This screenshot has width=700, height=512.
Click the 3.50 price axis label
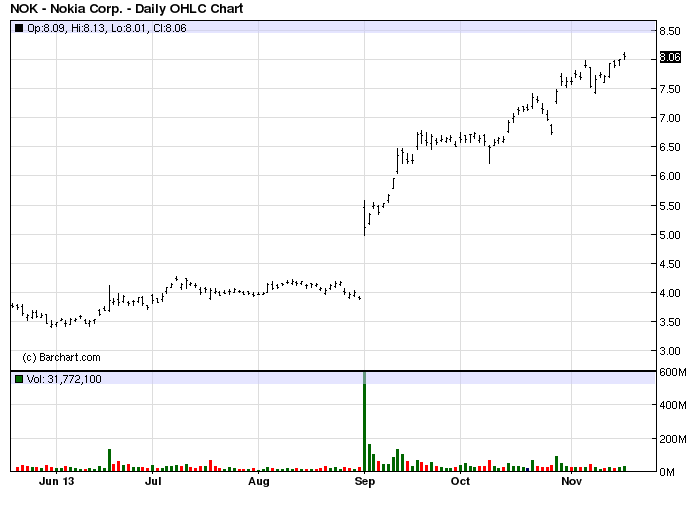click(x=670, y=322)
